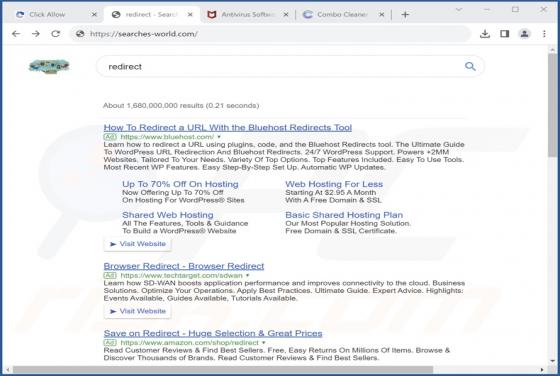Close the Click Allow tab
The height and width of the screenshot is (376, 560).
click(x=94, y=15)
